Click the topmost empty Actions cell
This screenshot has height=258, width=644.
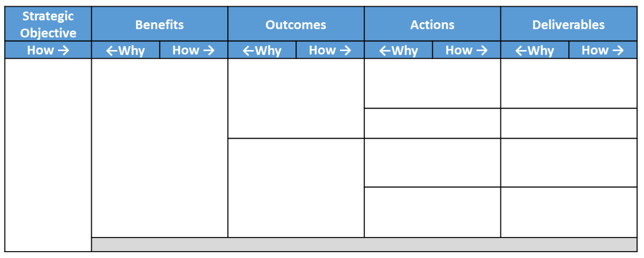click(432, 83)
